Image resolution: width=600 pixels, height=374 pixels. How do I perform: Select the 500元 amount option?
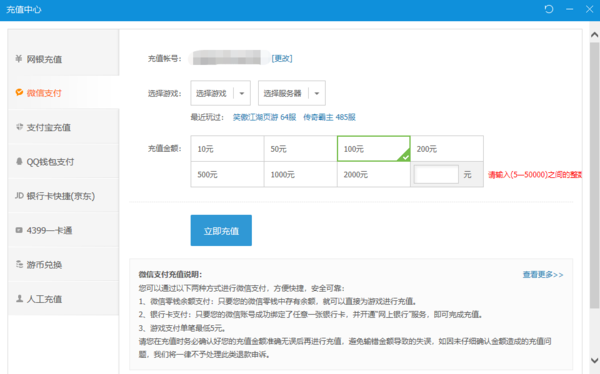tap(227, 174)
